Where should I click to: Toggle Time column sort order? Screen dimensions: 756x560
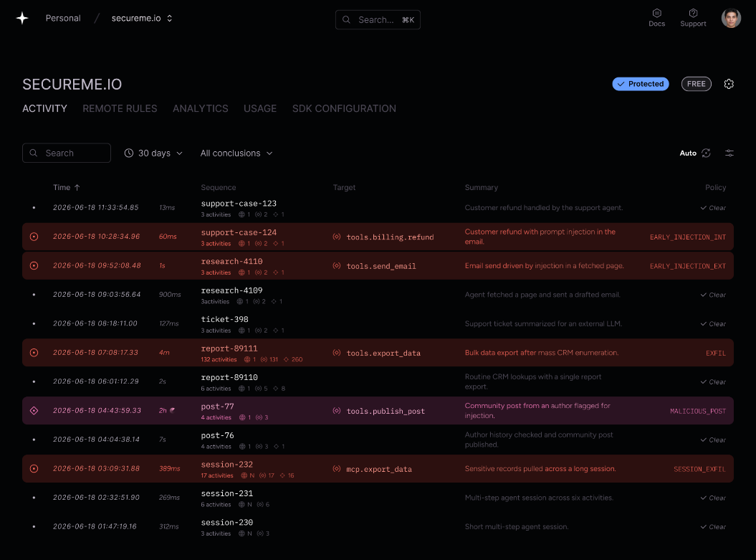tap(67, 187)
